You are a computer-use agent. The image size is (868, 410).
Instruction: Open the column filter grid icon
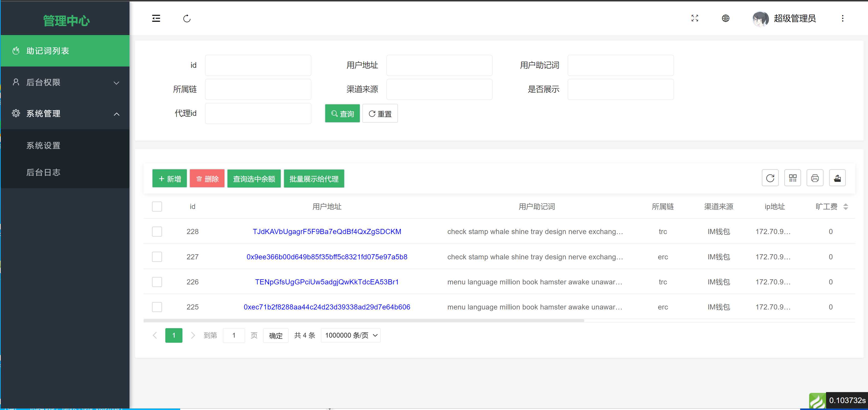(x=793, y=178)
